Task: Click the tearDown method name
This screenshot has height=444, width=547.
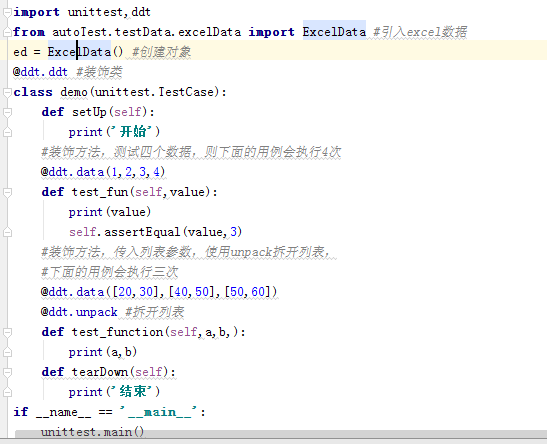Action: pyautogui.click(x=100, y=372)
